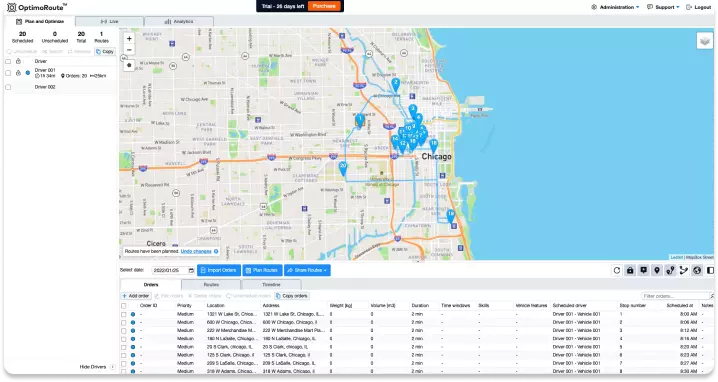Select the Timeline tab
This screenshot has height=382, width=718.
coord(271,284)
